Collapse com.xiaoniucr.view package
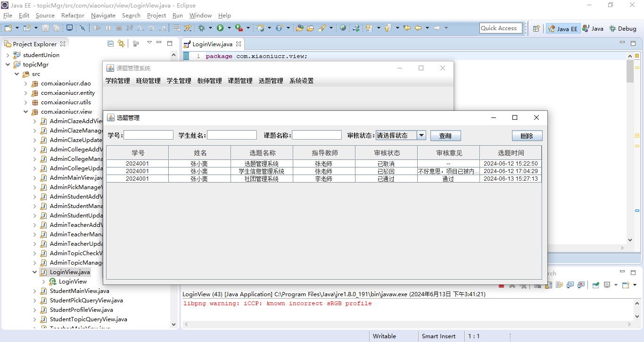644x342 pixels. [25, 112]
